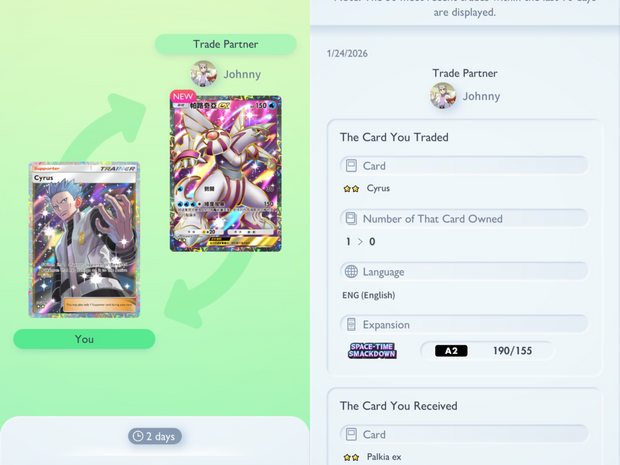
Task: Tap Johnny's avatar in trade history panel
Action: [443, 96]
